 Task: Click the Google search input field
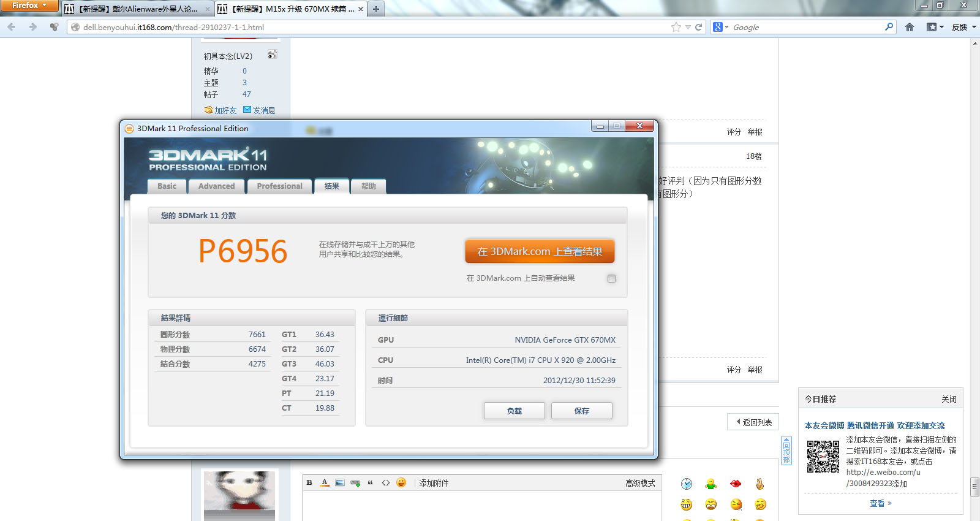click(807, 27)
